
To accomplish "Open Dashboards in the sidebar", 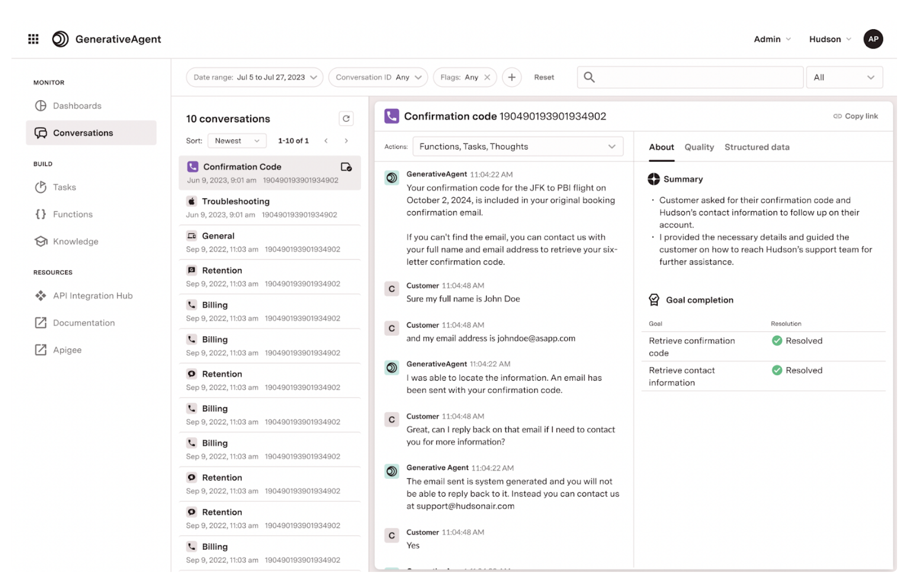I will [77, 106].
